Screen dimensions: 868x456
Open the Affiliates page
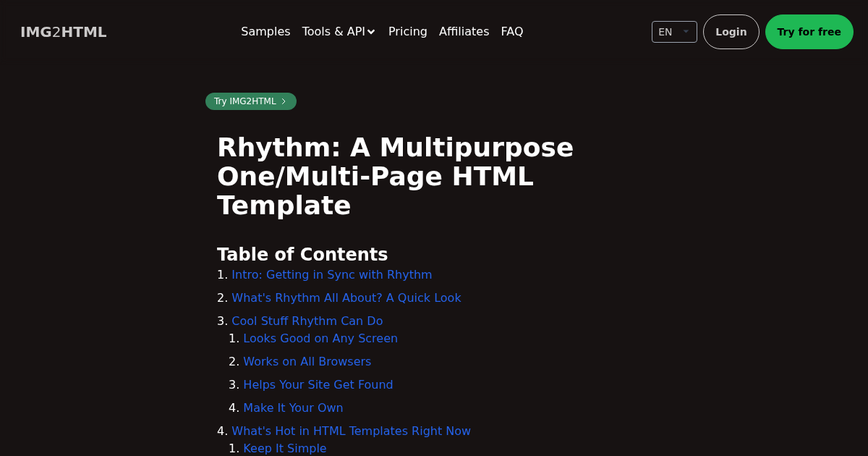pyautogui.click(x=464, y=32)
